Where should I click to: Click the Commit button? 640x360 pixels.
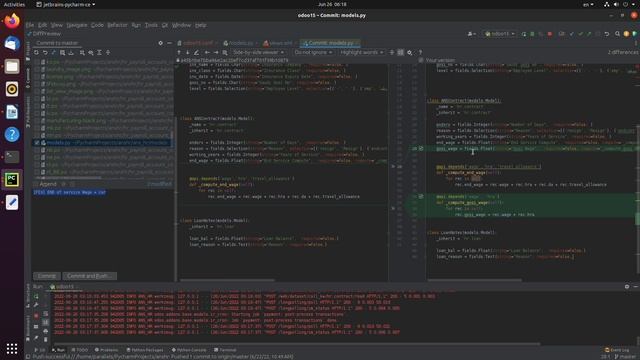[47, 276]
